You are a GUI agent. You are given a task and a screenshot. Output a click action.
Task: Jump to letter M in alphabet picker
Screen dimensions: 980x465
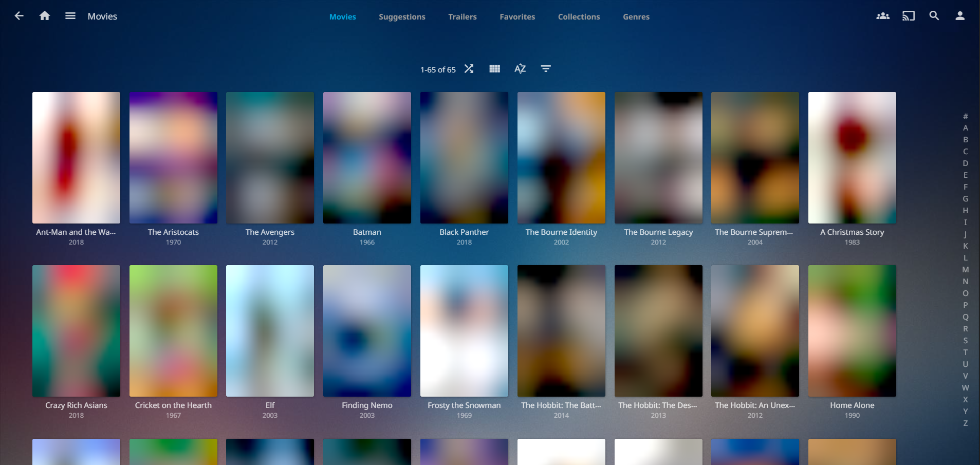tap(966, 270)
